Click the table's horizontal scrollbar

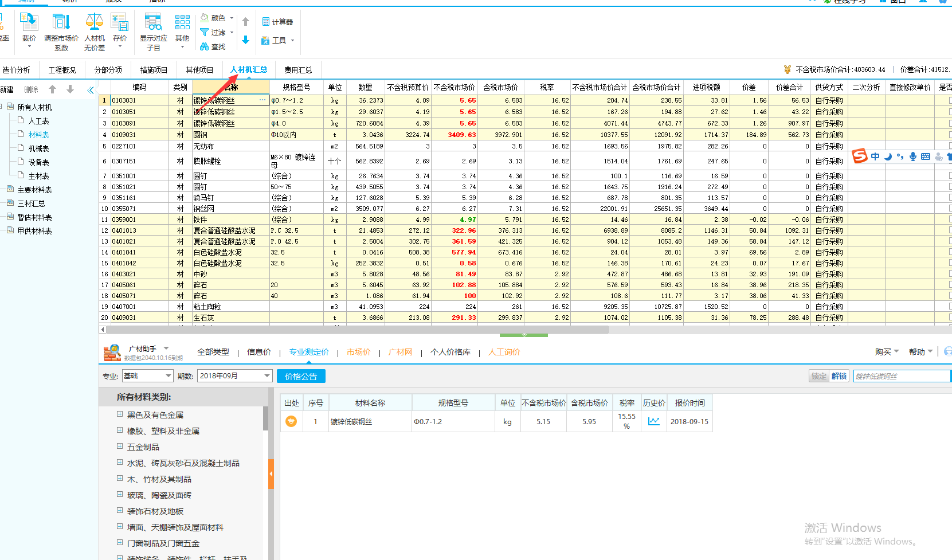[x=357, y=330]
